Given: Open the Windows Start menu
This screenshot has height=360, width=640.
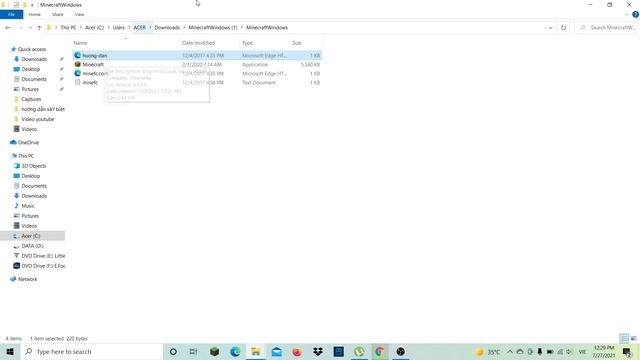Looking at the screenshot, I should 10,352.
